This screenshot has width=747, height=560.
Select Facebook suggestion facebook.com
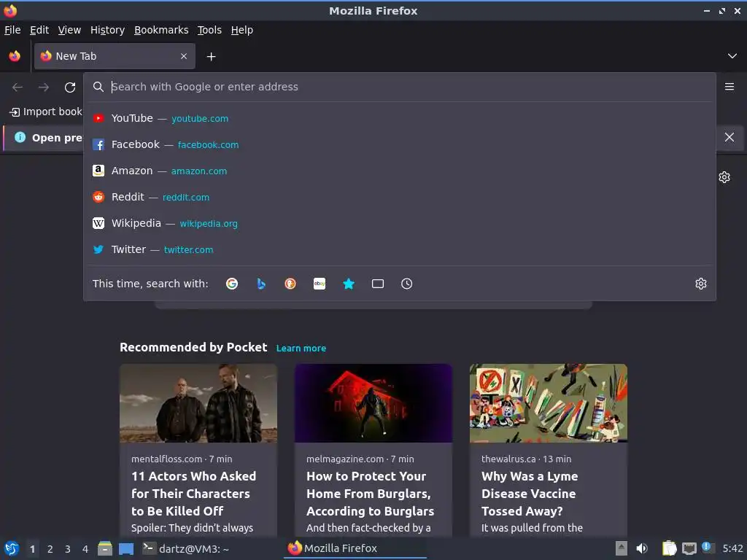coord(400,144)
